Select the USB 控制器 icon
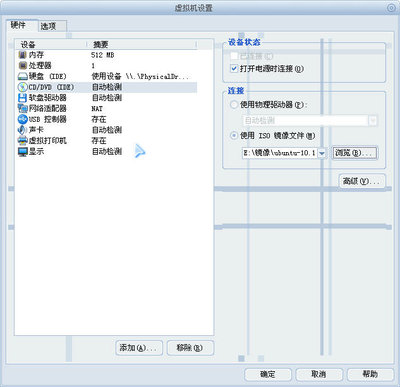 pyautogui.click(x=23, y=119)
